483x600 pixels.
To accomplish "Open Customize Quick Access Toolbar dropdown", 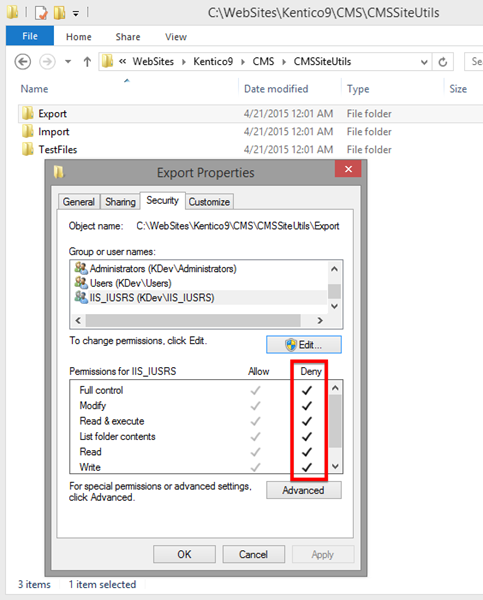I will tap(76, 14).
